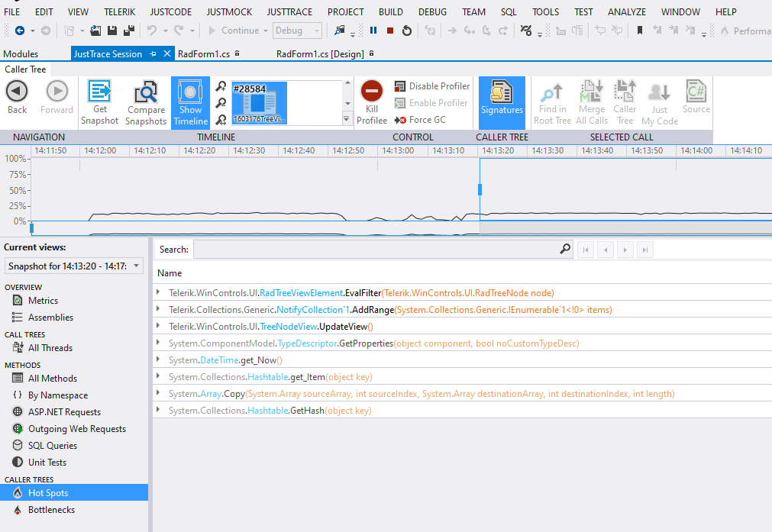Select snapshot thumbnail #28584
Screen dimensions: 772x532
tap(260, 103)
